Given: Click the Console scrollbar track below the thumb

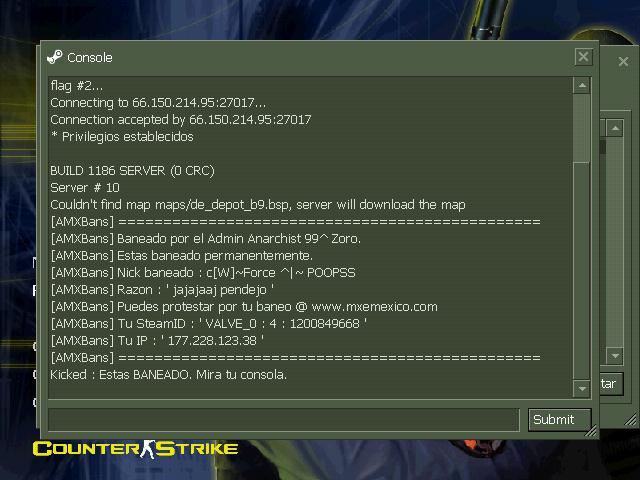Looking at the screenshot, I should pyautogui.click(x=582, y=269).
